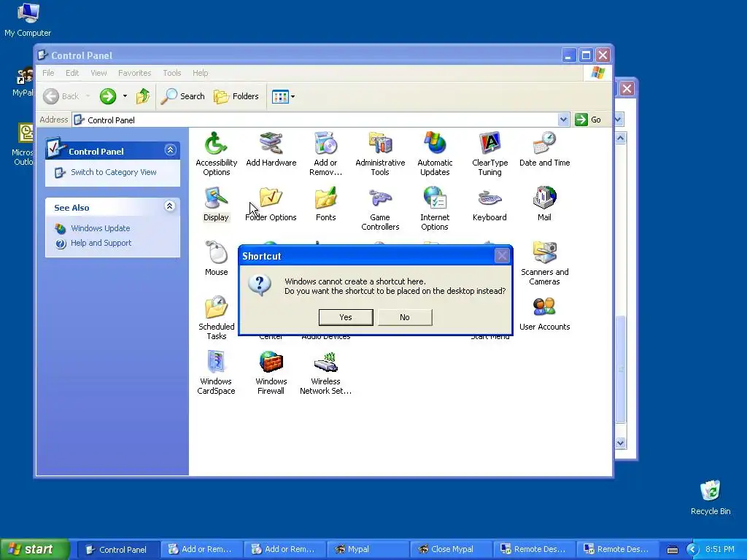This screenshot has width=747, height=560.
Task: Select the Automatic Updates icon
Action: click(x=435, y=153)
